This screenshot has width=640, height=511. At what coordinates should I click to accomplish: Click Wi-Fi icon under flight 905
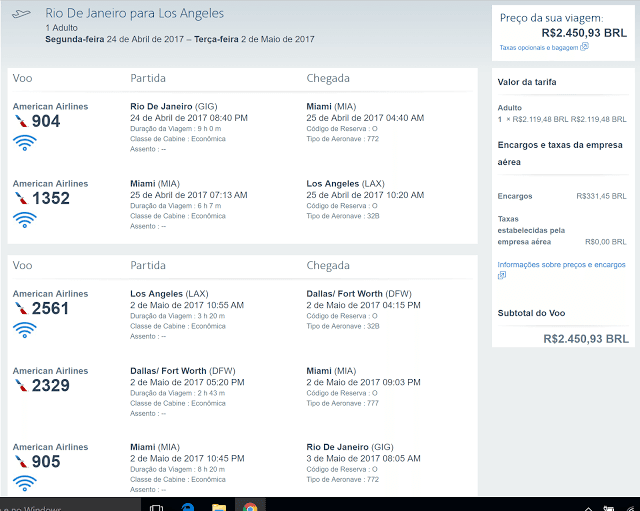tap(24, 483)
